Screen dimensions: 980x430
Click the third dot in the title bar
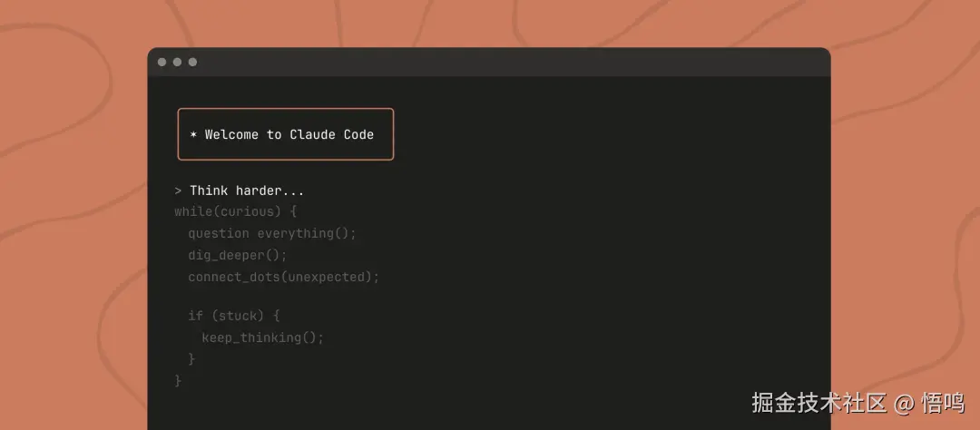click(192, 63)
